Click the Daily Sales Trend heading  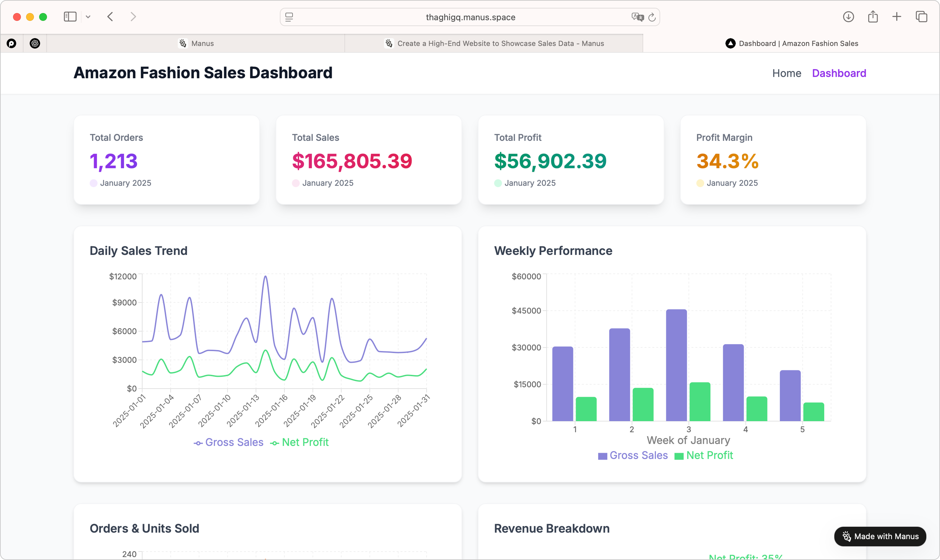pos(139,251)
